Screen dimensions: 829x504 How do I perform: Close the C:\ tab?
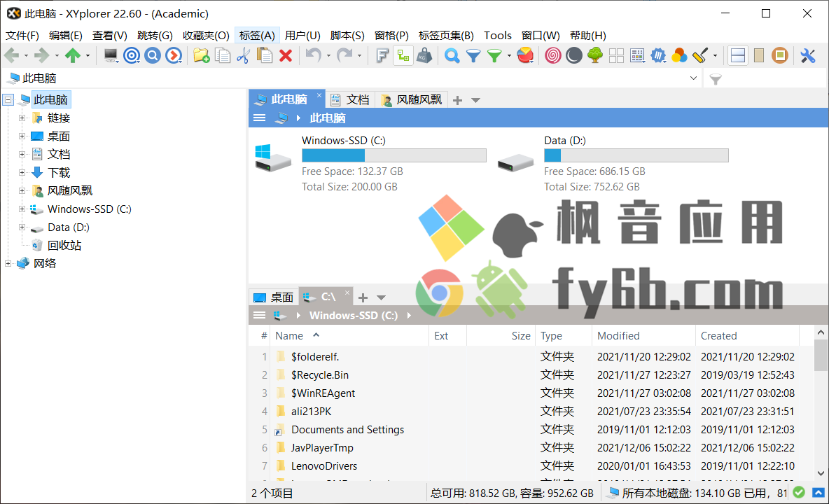click(x=347, y=292)
